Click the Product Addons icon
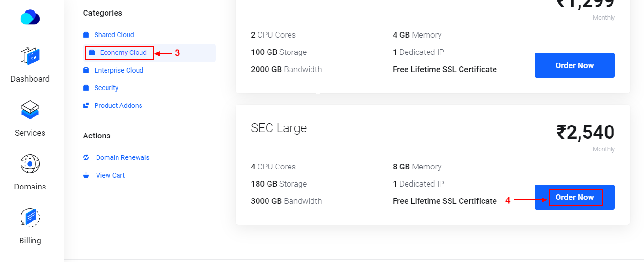Viewport: 644px width, 262px height. click(86, 105)
